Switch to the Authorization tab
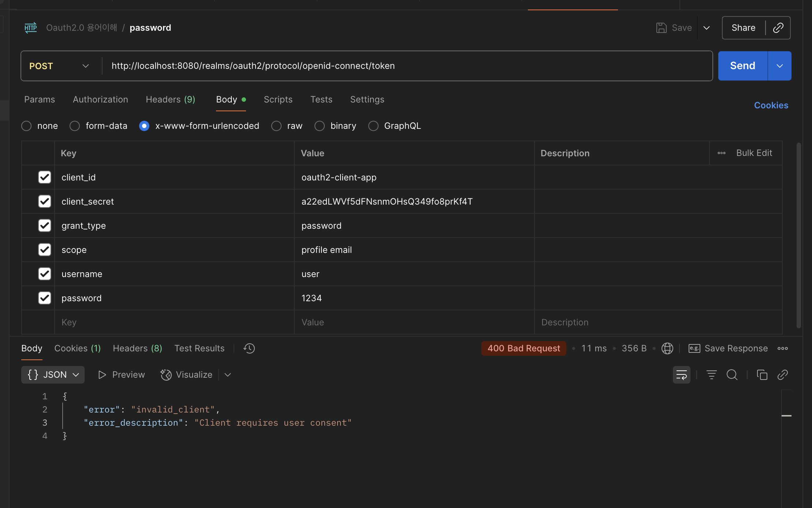 (100, 100)
